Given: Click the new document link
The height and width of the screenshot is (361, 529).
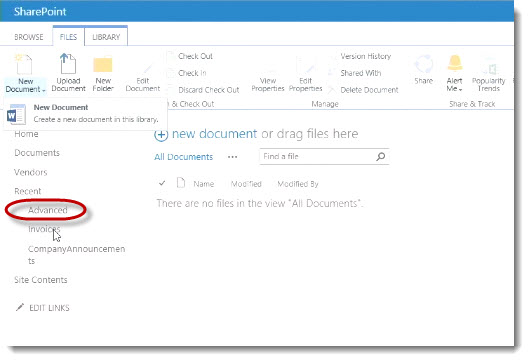Looking at the screenshot, I should coord(215,134).
